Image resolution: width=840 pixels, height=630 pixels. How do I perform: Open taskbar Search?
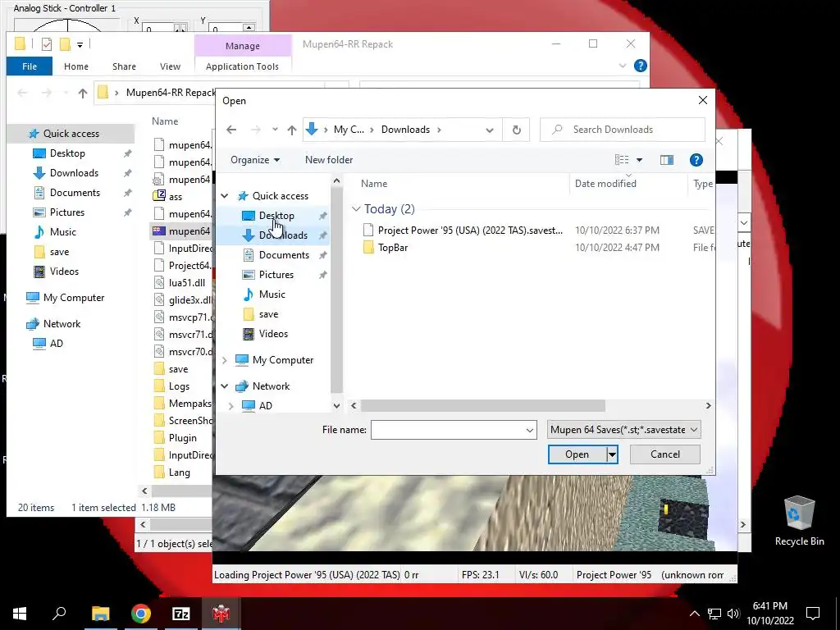click(59, 614)
